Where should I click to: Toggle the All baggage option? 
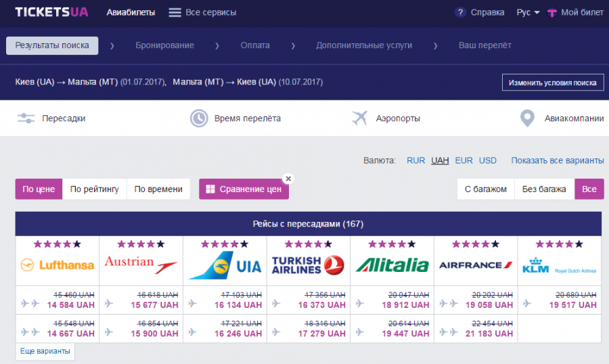point(589,189)
